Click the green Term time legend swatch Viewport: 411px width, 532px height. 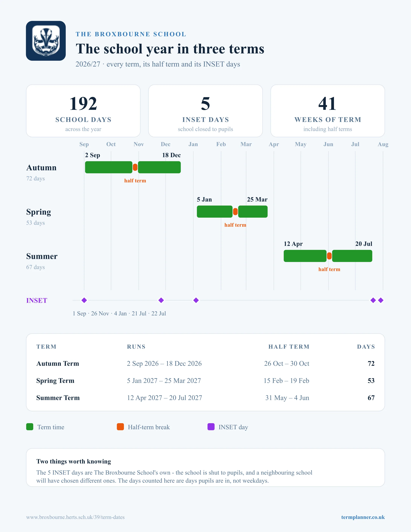tap(30, 427)
